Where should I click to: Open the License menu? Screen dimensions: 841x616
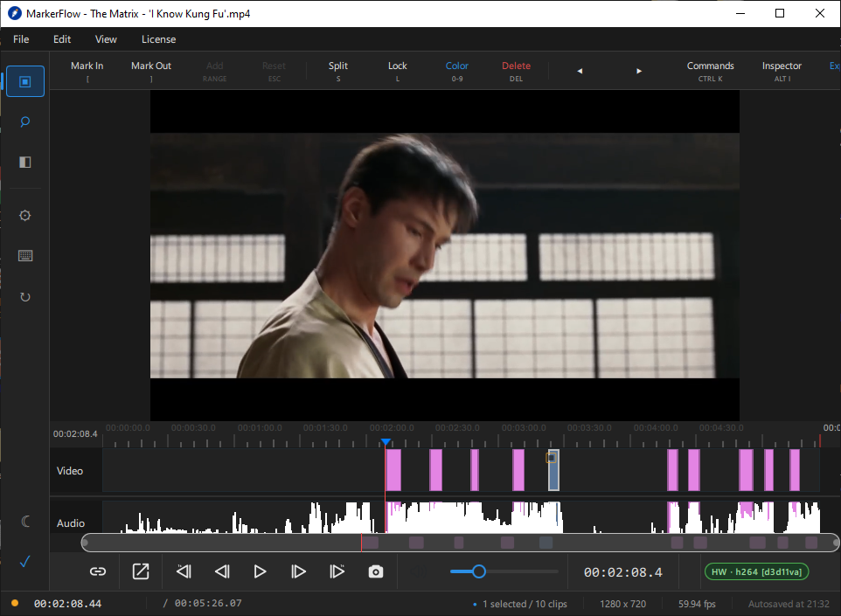tap(159, 39)
